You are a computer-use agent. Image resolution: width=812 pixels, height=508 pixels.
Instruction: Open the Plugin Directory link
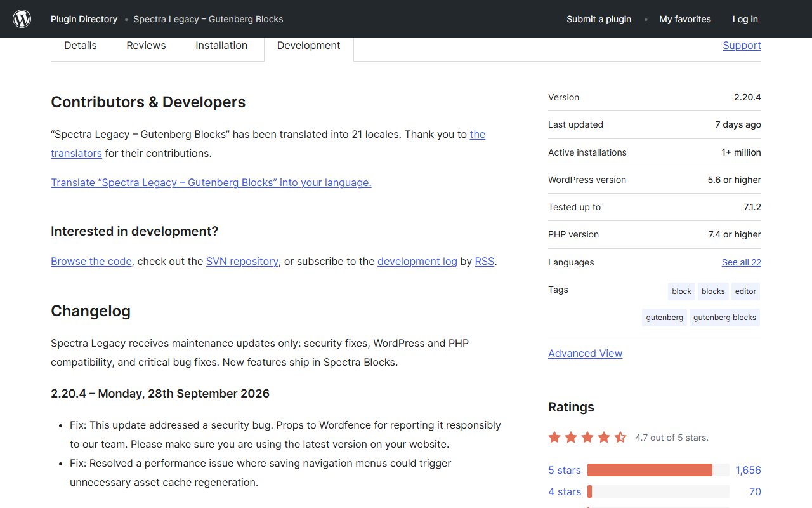point(84,19)
